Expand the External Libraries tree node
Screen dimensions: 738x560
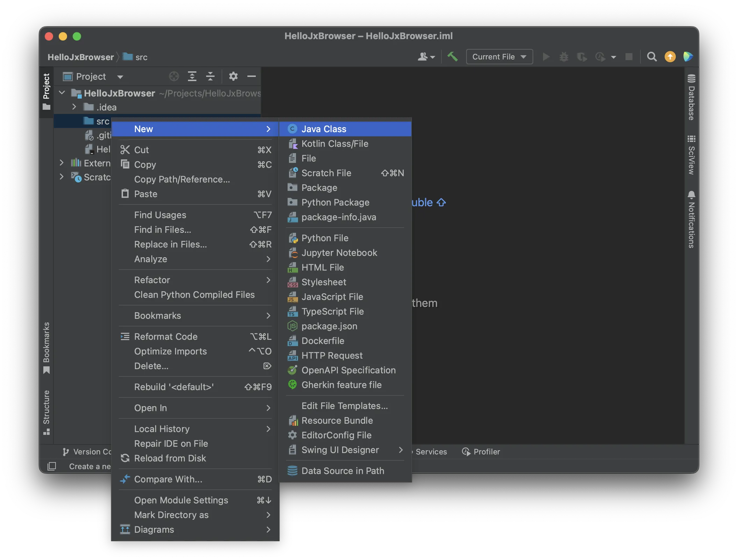pos(61,163)
